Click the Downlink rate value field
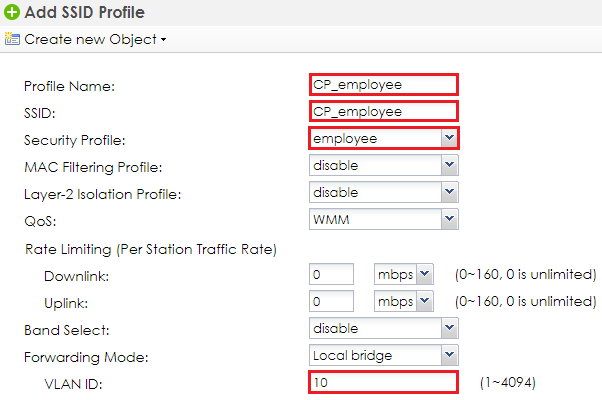Image resolution: width=602 pixels, height=400 pixels. [x=331, y=274]
